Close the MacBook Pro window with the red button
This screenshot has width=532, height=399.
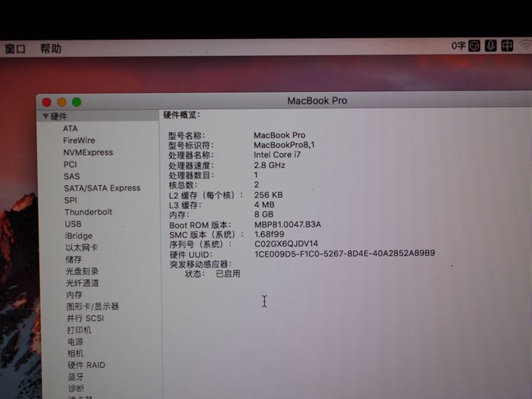[x=47, y=102]
